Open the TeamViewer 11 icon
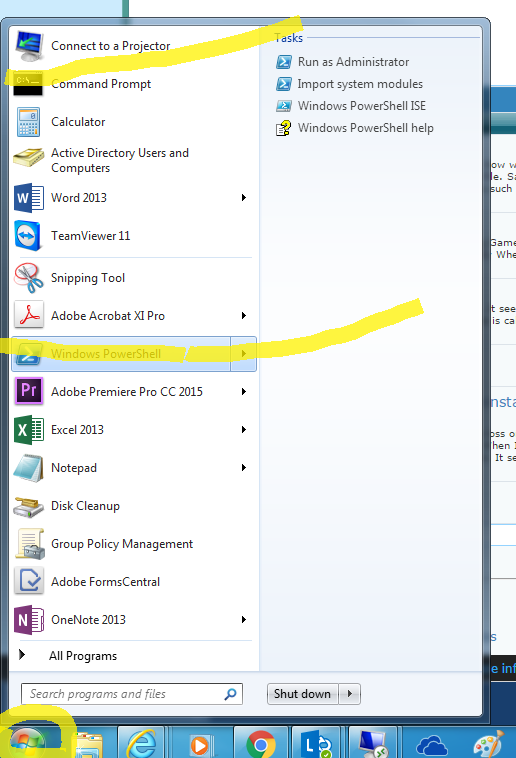This screenshot has width=516, height=758. point(28,236)
